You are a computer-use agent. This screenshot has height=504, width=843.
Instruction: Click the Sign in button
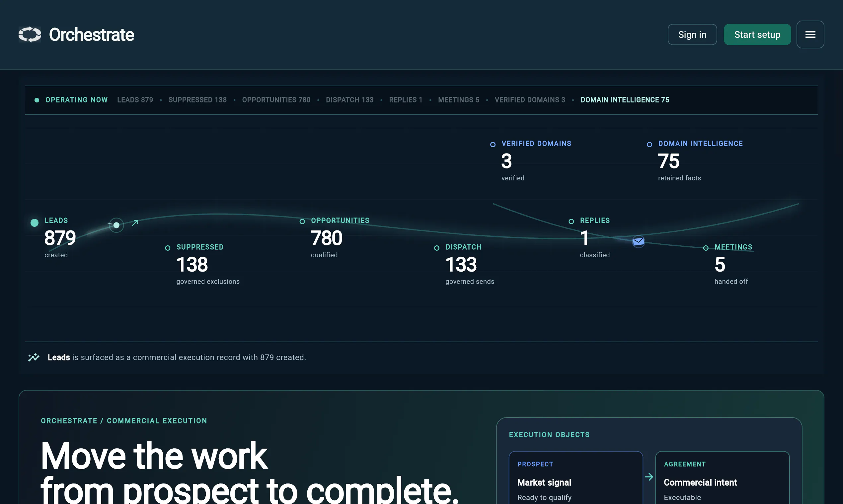point(692,34)
